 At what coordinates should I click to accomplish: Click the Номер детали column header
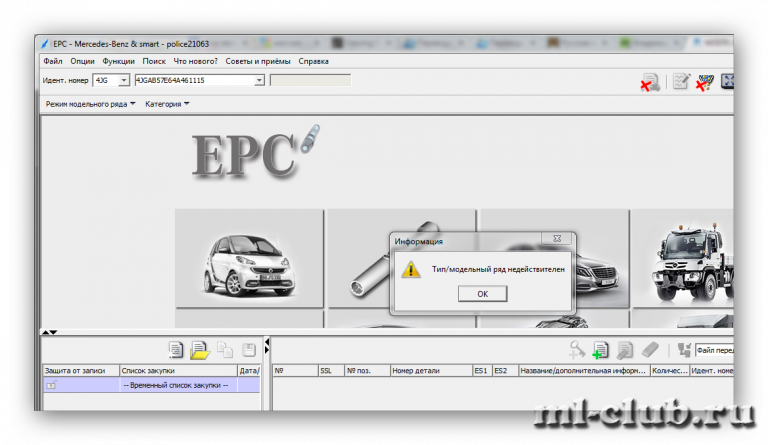(x=430, y=370)
